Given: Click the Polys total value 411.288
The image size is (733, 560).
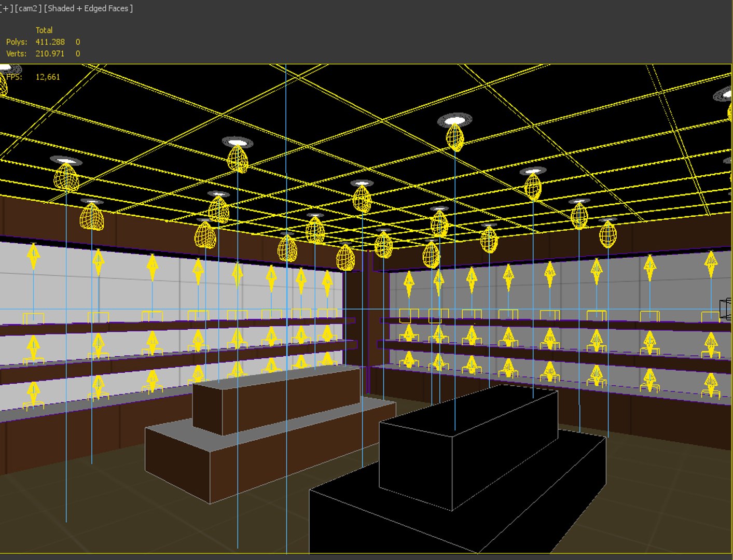Looking at the screenshot, I should (x=50, y=42).
